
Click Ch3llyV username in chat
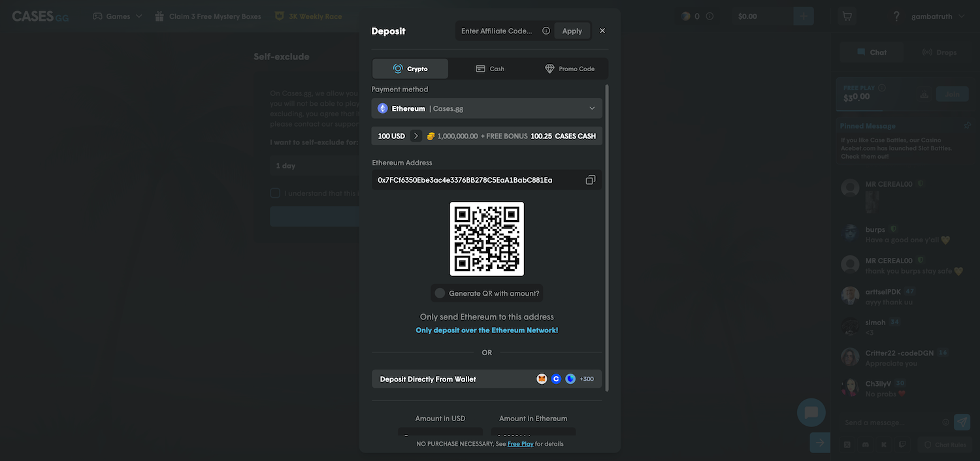[x=879, y=383]
